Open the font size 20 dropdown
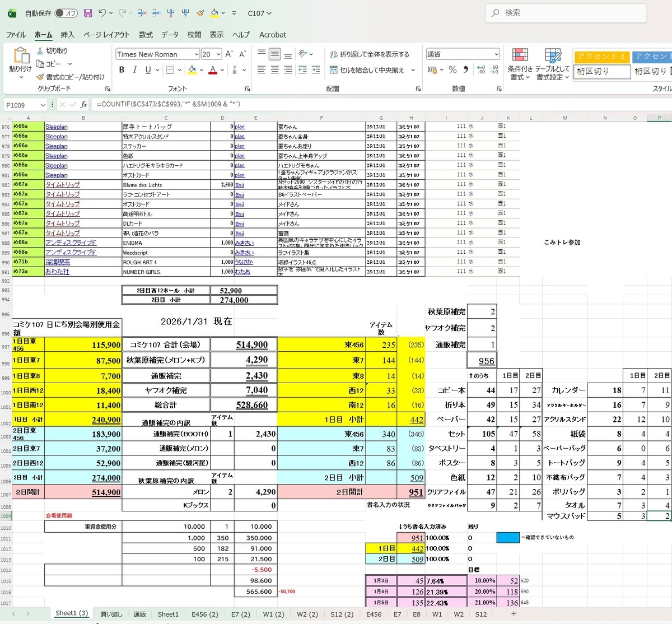The width and height of the screenshot is (672, 624). click(x=219, y=54)
